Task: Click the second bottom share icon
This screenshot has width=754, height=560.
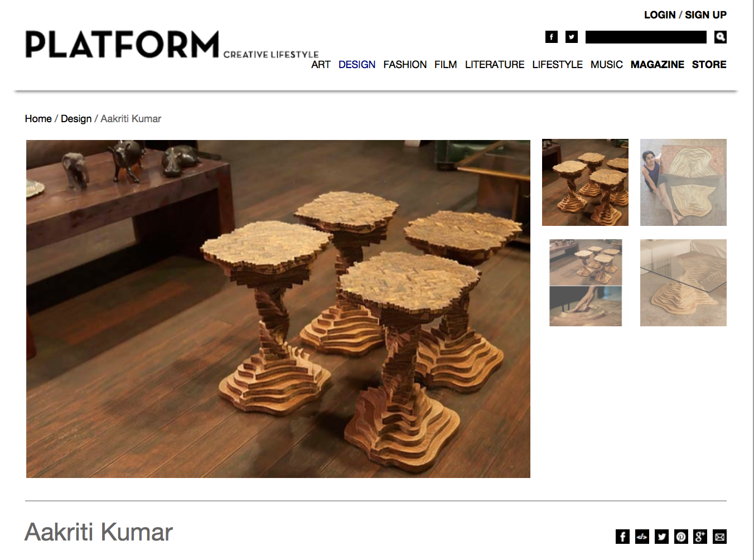Action: pos(642,537)
